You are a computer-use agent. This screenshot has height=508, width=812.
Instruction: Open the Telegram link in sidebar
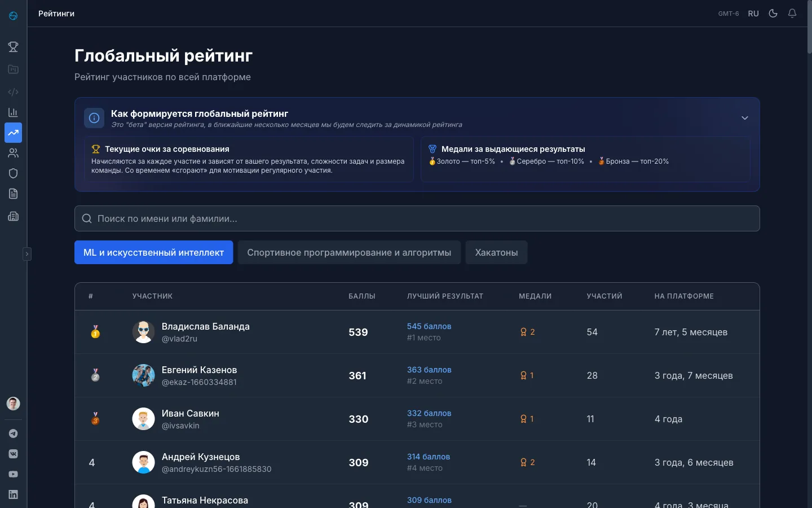13,433
